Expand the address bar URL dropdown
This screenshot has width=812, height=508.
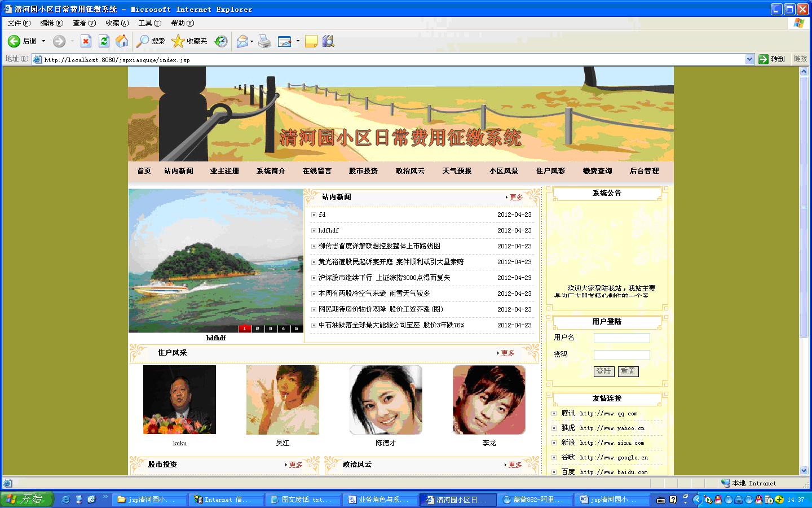point(749,59)
